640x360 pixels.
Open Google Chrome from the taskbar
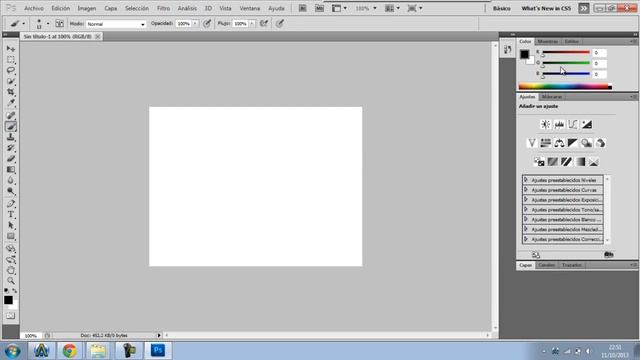tap(69, 351)
